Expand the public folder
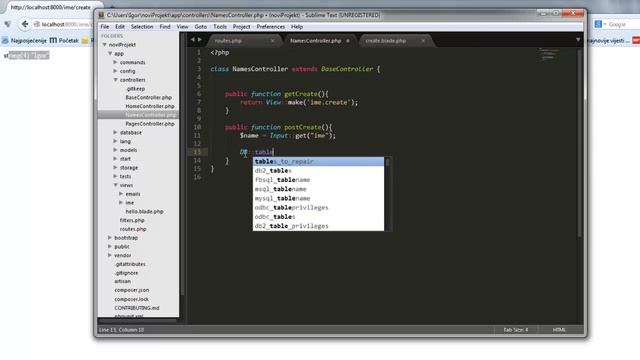 [110, 247]
